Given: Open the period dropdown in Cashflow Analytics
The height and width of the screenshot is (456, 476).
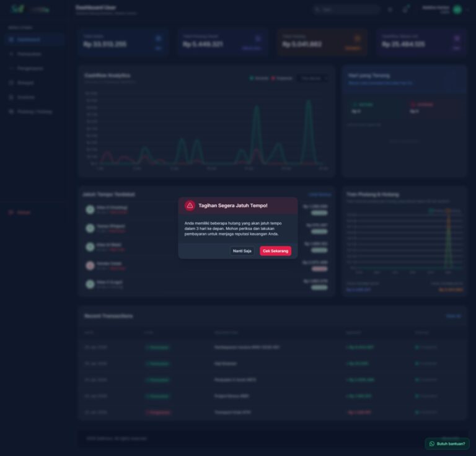Looking at the screenshot, I should (x=313, y=78).
